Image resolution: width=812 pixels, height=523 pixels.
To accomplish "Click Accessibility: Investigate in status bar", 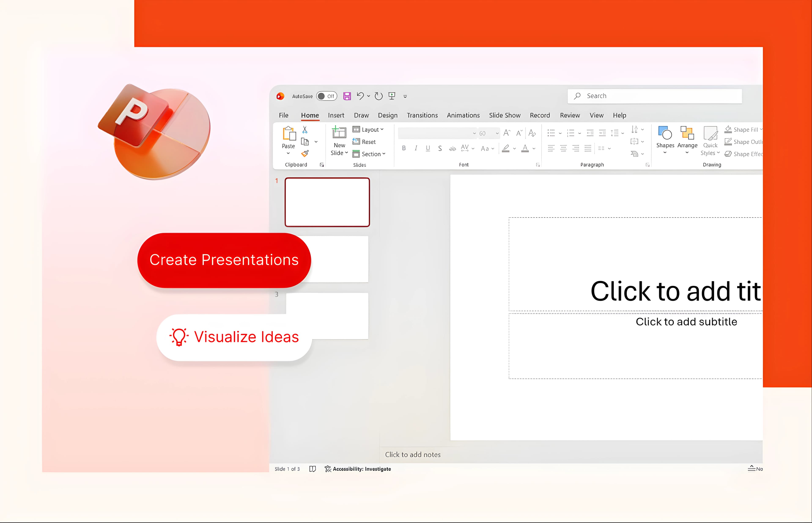I will [358, 469].
